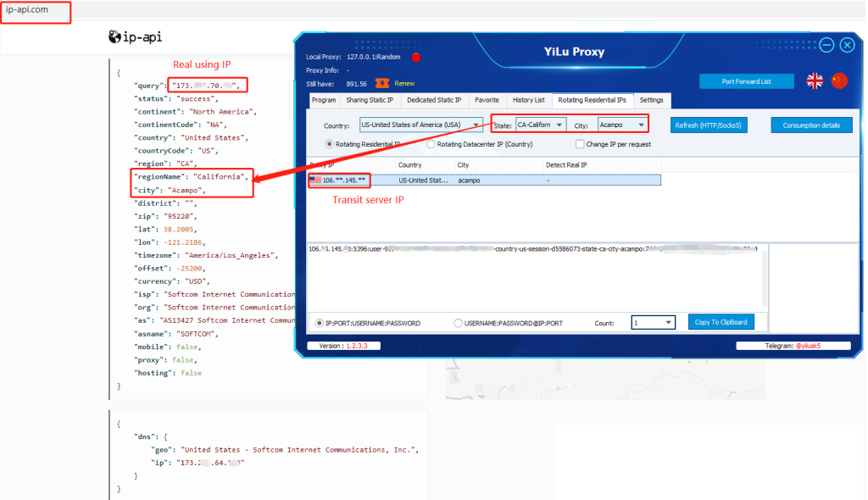Viewport: 868px width, 500px height.
Task: Click Copy To ClipBoard button
Action: [721, 322]
